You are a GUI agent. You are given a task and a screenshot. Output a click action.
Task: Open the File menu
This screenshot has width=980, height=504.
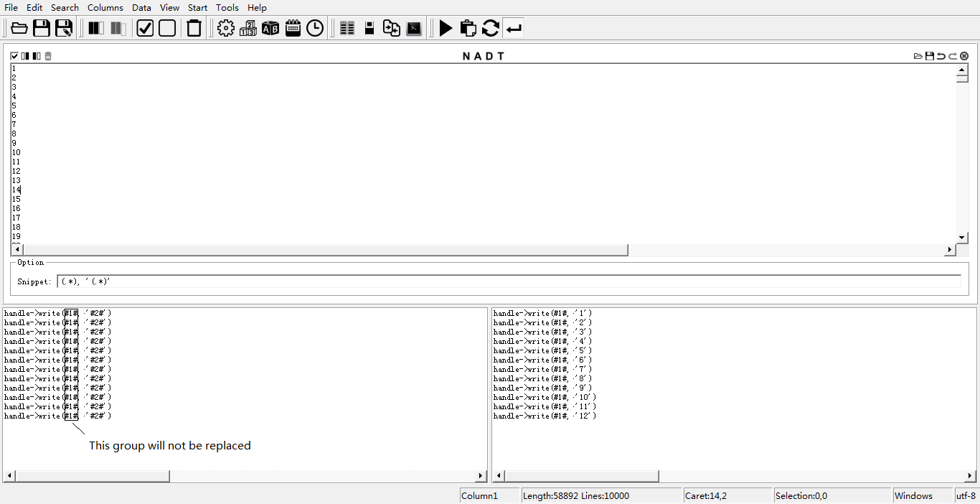11,7
